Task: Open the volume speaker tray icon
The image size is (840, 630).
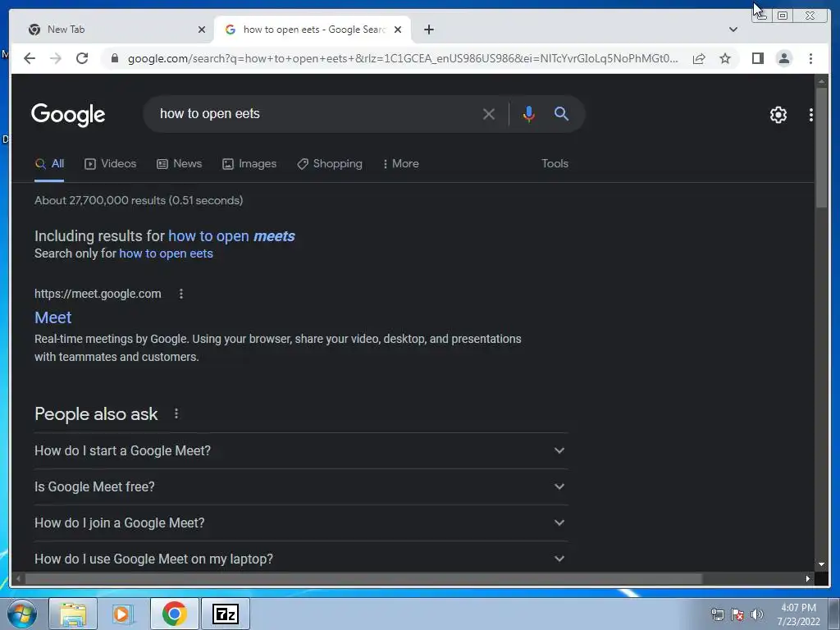Action: pyautogui.click(x=756, y=614)
